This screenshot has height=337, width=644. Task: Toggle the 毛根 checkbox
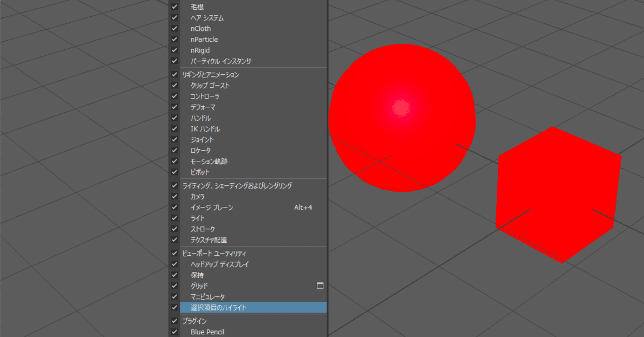[174, 7]
